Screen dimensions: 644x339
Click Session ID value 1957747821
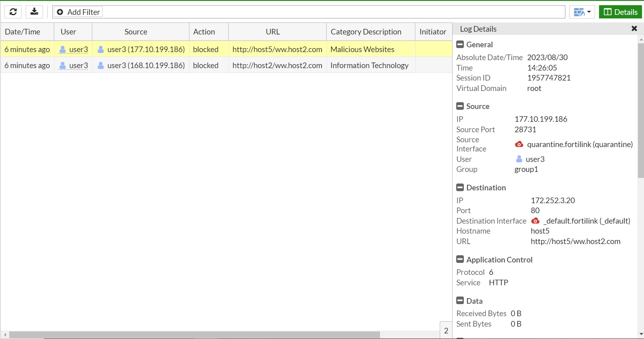549,78
